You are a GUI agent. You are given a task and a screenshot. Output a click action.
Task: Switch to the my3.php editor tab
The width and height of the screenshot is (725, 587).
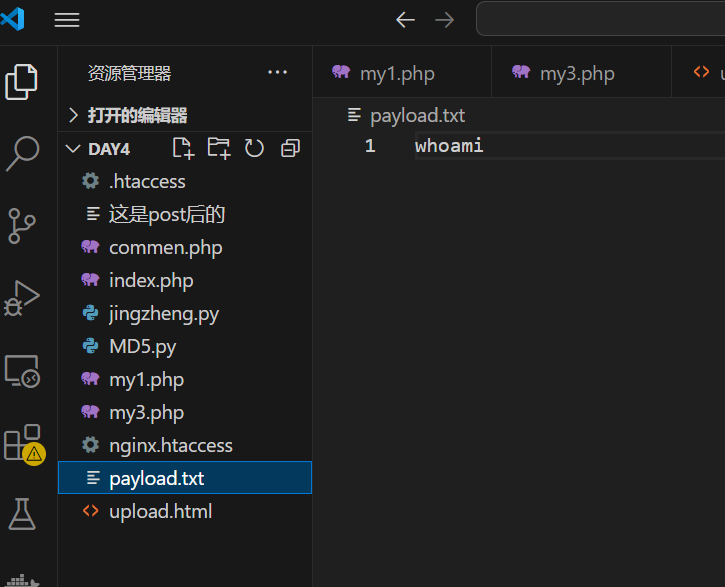coord(576,73)
